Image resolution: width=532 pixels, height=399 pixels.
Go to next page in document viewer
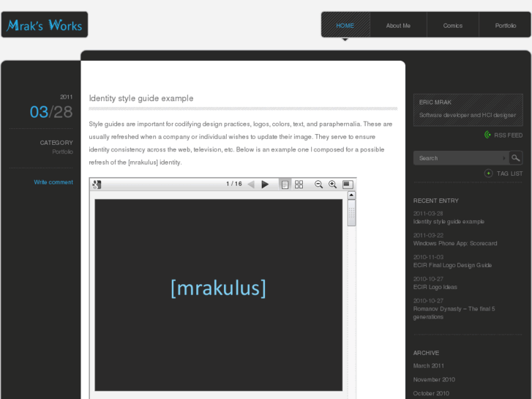coord(265,184)
